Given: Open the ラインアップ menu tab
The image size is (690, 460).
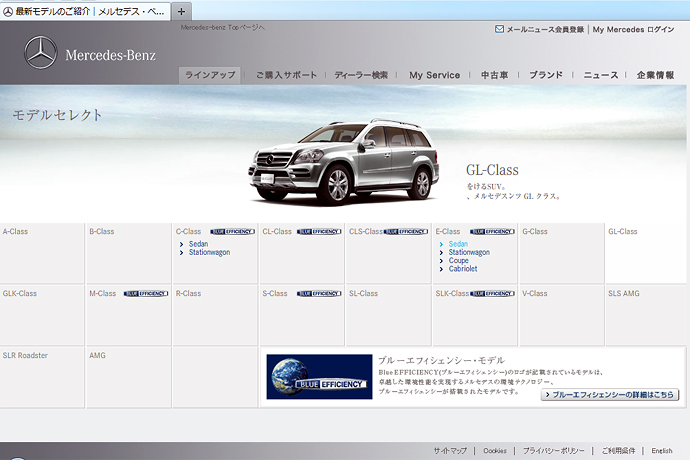Looking at the screenshot, I should pyautogui.click(x=210, y=75).
